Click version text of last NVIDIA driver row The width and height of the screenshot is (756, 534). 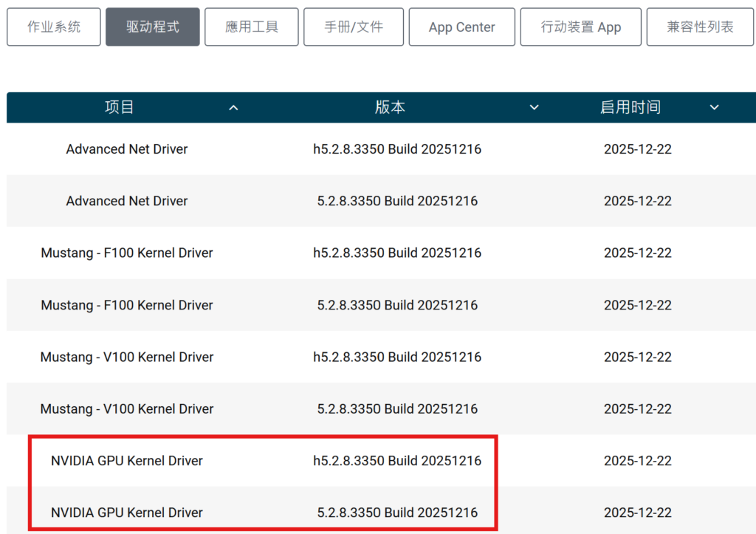click(397, 513)
